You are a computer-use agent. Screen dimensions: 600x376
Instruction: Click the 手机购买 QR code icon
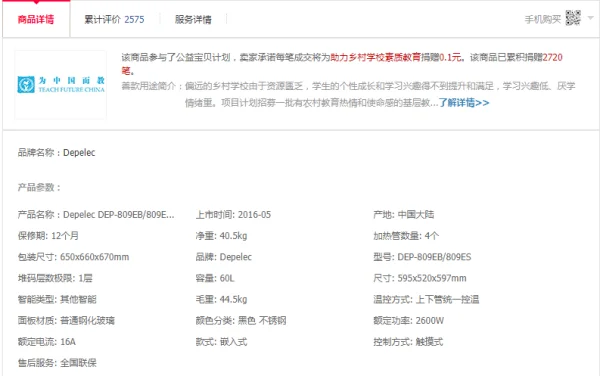click(x=573, y=18)
